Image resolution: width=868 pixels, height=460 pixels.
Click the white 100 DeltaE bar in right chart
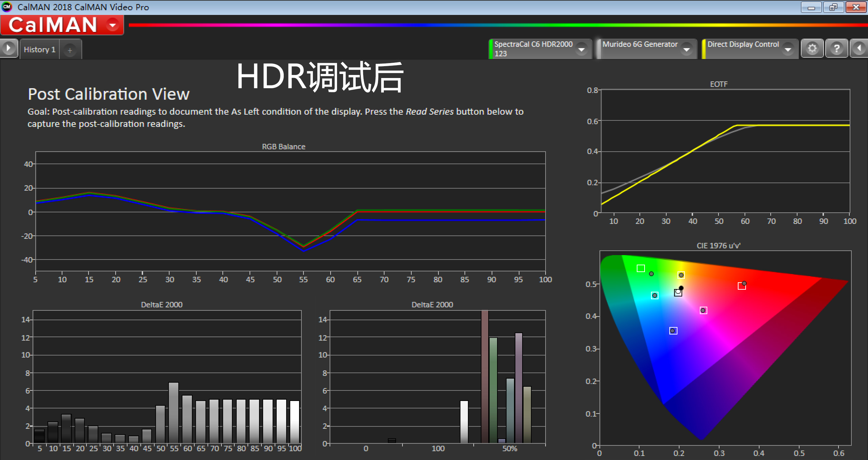click(464, 422)
